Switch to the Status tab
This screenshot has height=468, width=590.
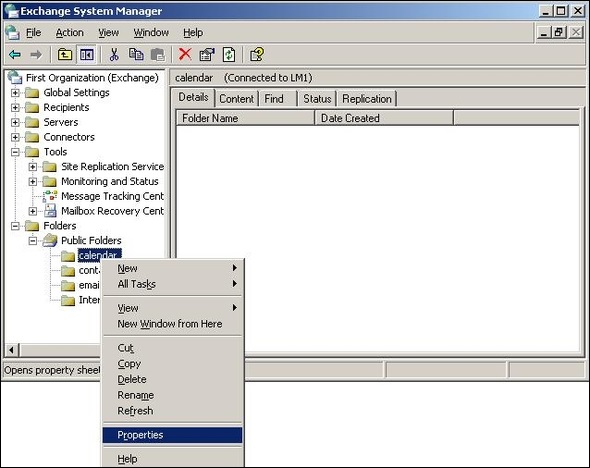click(x=317, y=99)
